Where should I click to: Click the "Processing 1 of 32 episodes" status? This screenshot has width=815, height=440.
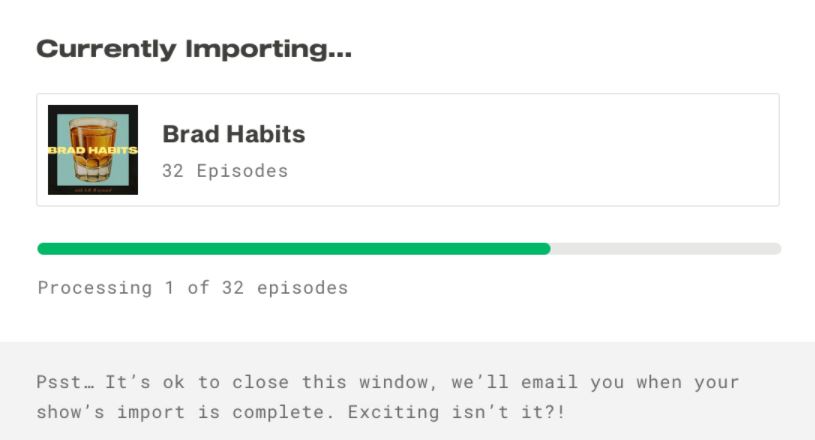(x=193, y=288)
